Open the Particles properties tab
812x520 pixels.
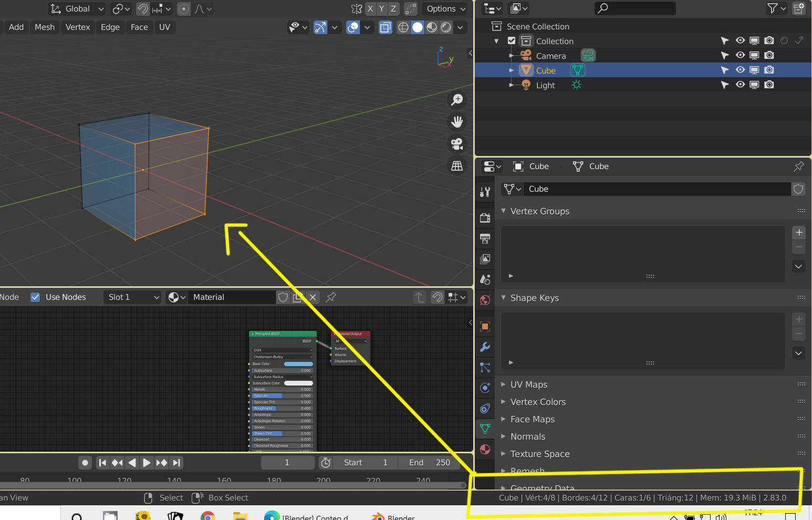[485, 367]
